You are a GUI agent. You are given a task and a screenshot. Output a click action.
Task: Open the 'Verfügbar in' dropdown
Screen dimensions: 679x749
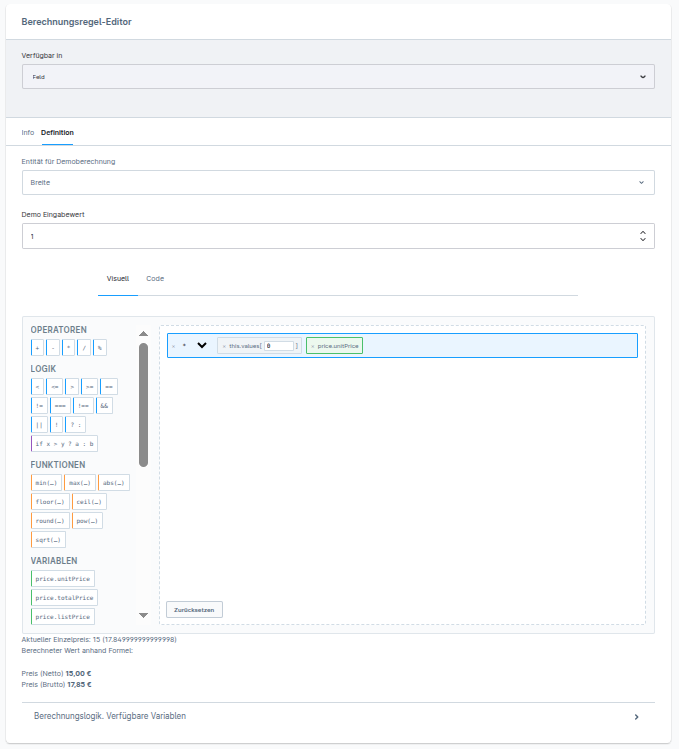point(338,76)
